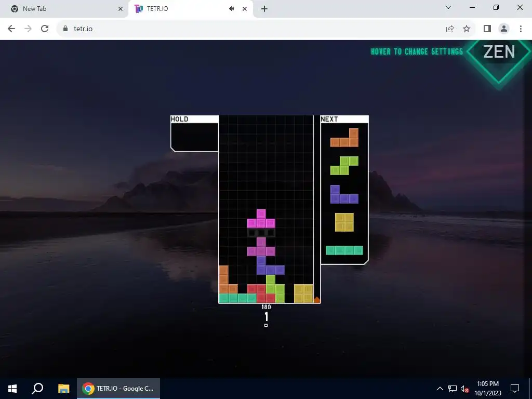Screen dimensions: 532x399
Task: Open the Chrome three-dot menu
Action: (x=521, y=29)
